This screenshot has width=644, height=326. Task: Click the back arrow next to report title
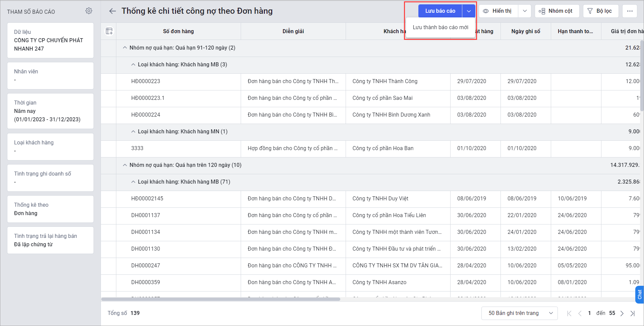pyautogui.click(x=112, y=11)
